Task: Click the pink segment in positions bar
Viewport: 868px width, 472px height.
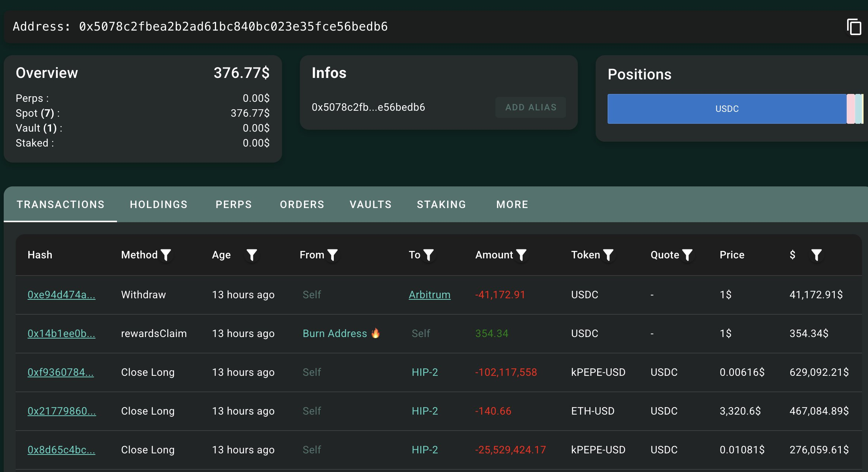Action: click(x=850, y=109)
